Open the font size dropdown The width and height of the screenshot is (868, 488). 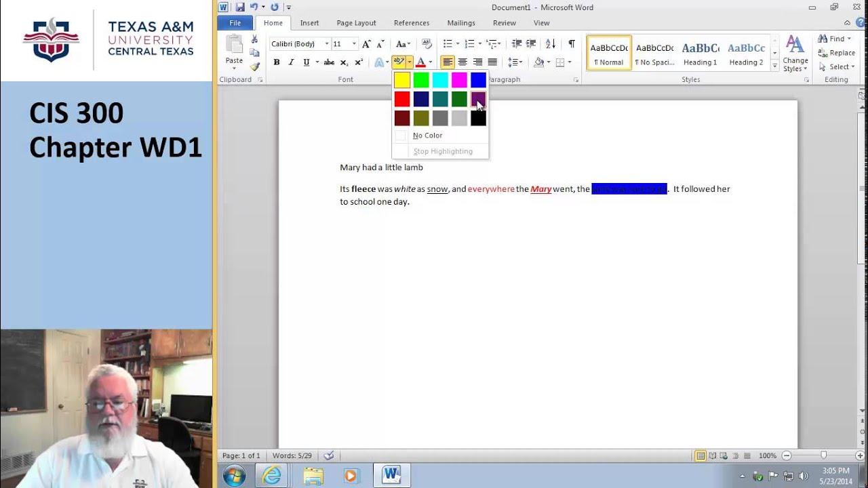pos(353,44)
